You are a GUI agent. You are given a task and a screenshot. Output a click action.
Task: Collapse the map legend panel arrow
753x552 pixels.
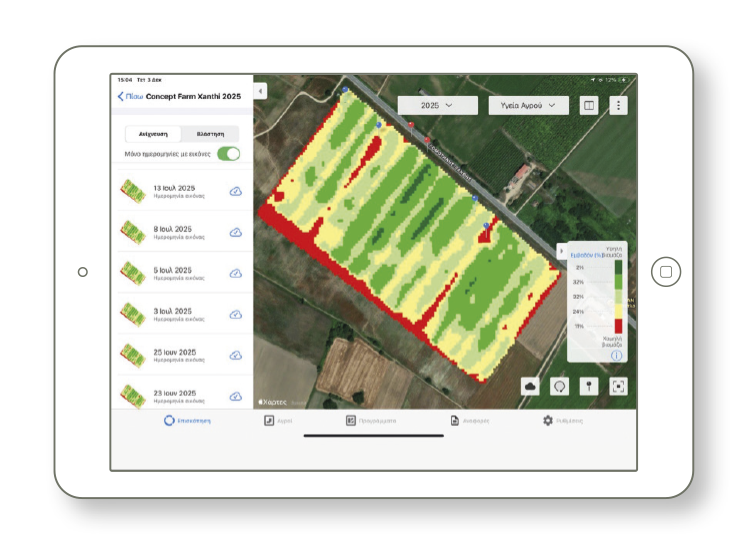(x=561, y=252)
